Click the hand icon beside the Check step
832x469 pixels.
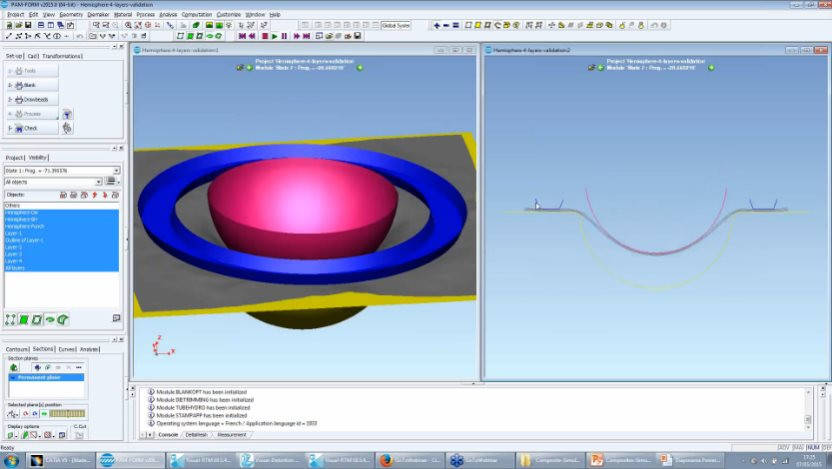(x=67, y=128)
